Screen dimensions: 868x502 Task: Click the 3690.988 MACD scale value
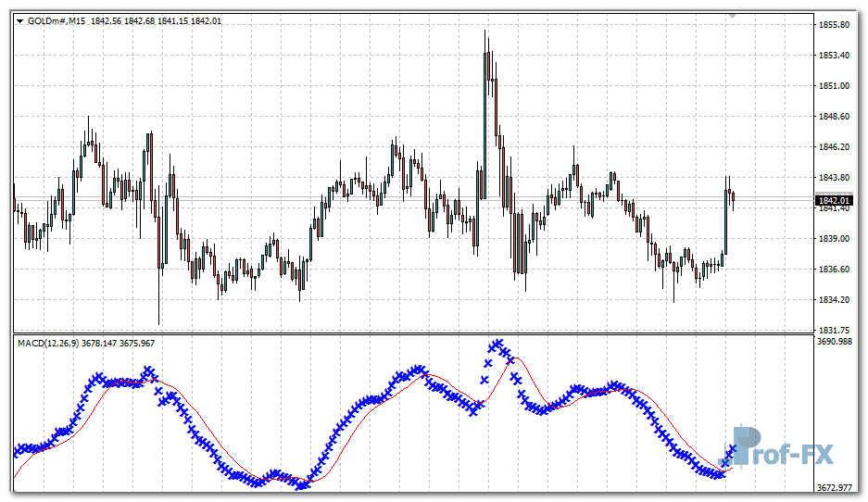click(837, 342)
